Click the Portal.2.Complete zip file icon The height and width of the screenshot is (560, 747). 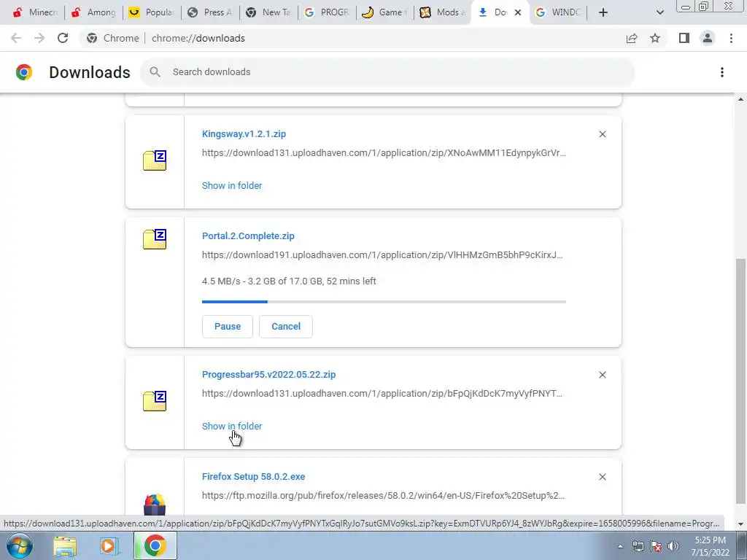tap(155, 239)
